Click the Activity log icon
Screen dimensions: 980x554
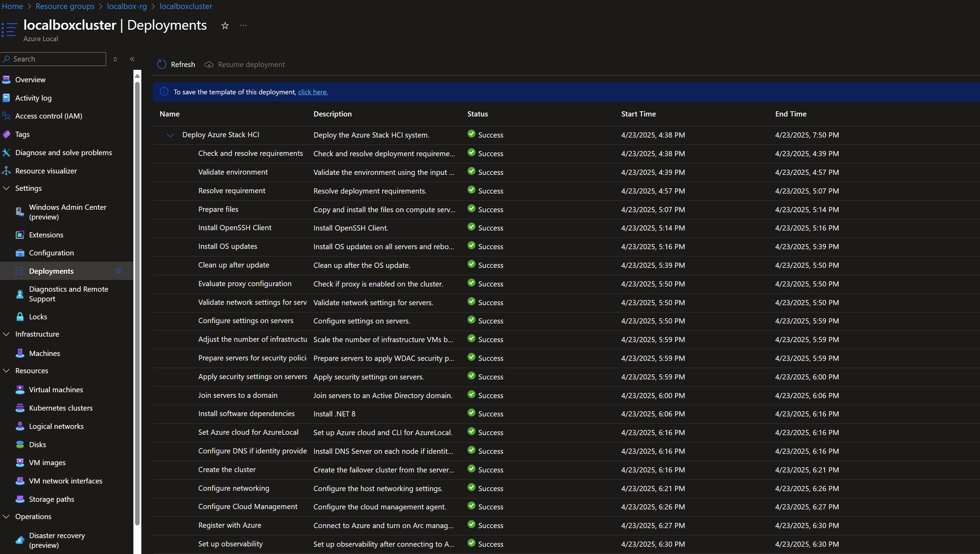click(x=6, y=98)
